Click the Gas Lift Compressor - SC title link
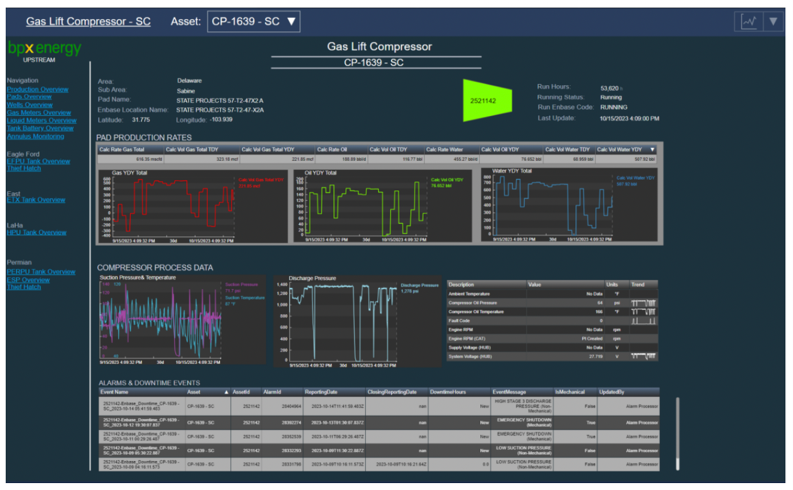Viewport: 793px width, 490px height. [x=88, y=21]
